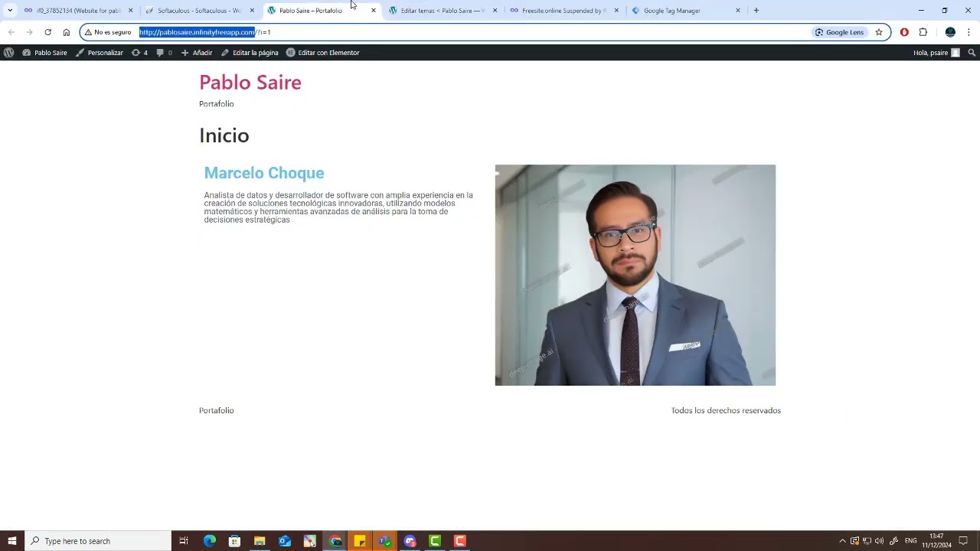Close the Softaculous tab
The image size is (980, 551).
(x=252, y=11)
